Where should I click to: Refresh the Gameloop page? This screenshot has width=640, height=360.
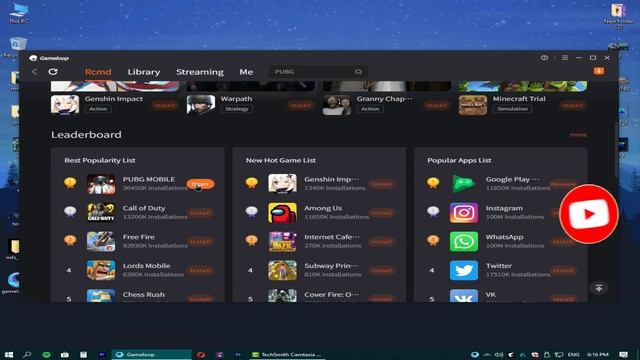(53, 72)
